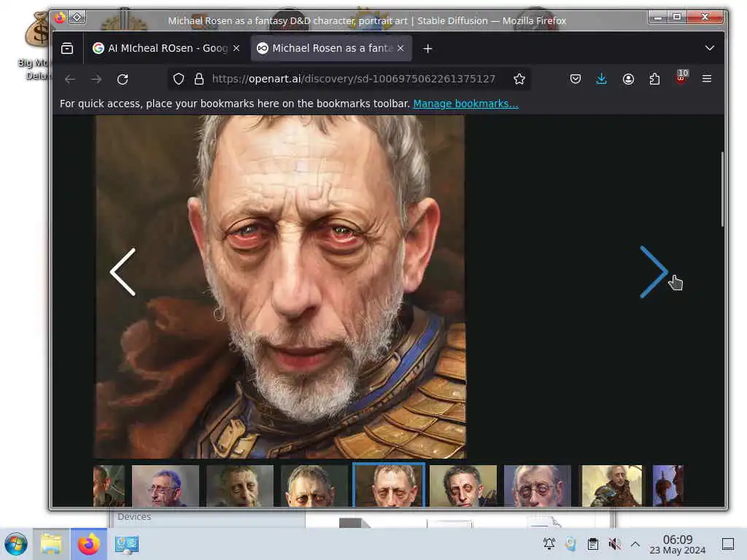Bookmark this page with the star
This screenshot has width=747, height=560.
[x=519, y=79]
